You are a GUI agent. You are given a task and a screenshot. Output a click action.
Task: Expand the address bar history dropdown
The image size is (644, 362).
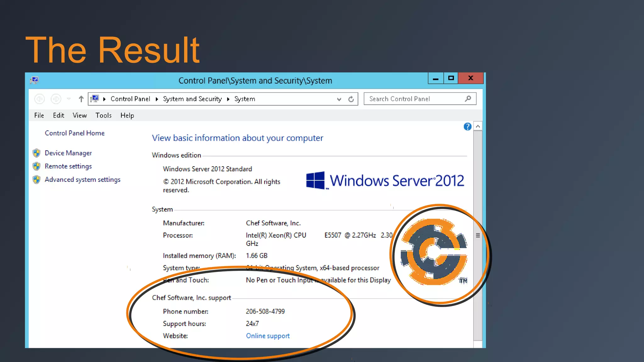pyautogui.click(x=339, y=99)
